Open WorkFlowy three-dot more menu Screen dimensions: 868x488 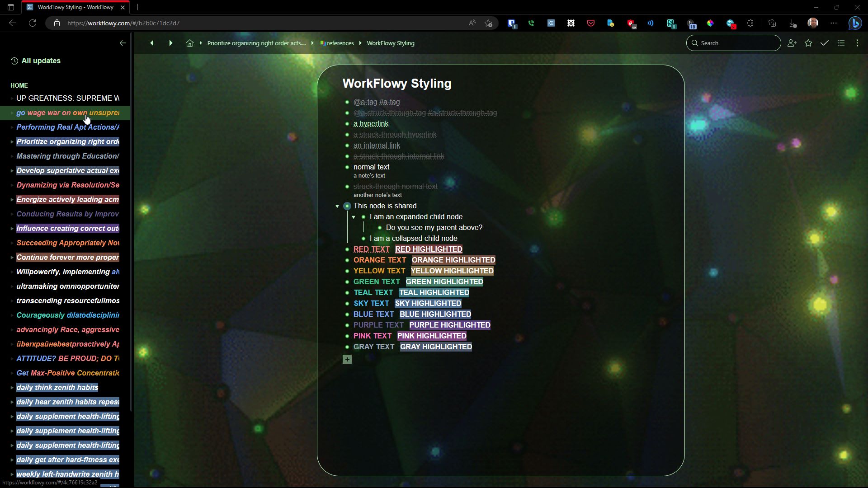point(857,43)
